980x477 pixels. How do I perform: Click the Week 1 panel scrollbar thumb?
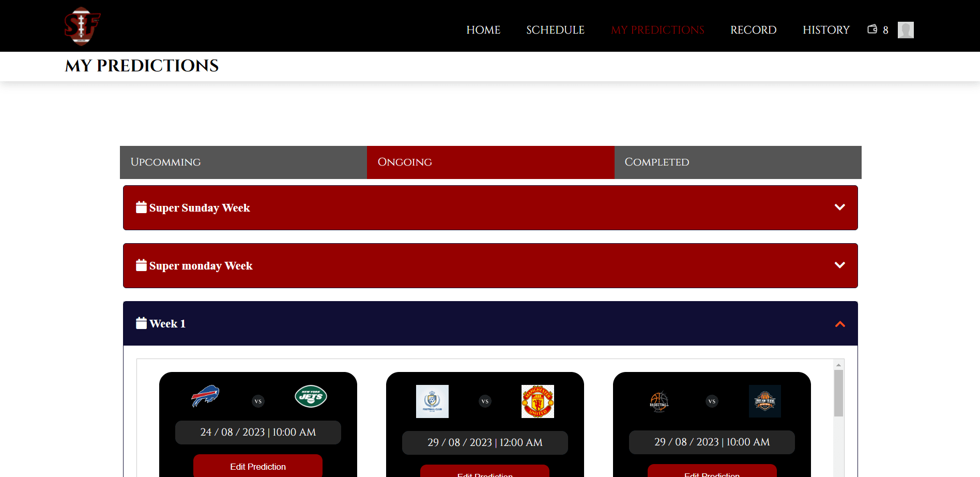[x=838, y=393]
